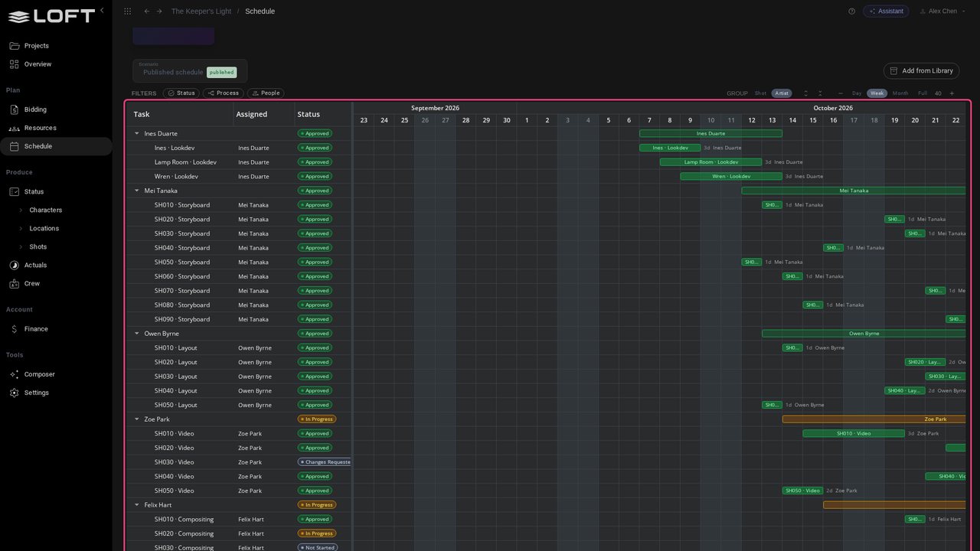Collapse all rows with the collapse icon
Viewport: 980px width, 551px height.
point(820,93)
